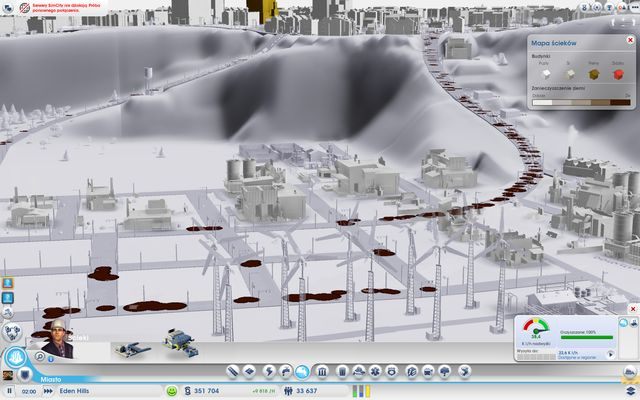Screen dimensions: 640x400
Task: Click the running sim mission icon
Action: [7, 313]
